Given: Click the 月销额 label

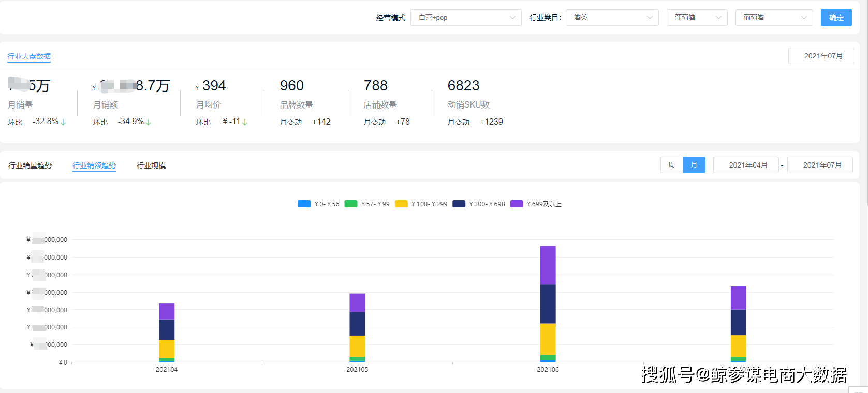Looking at the screenshot, I should [x=106, y=105].
